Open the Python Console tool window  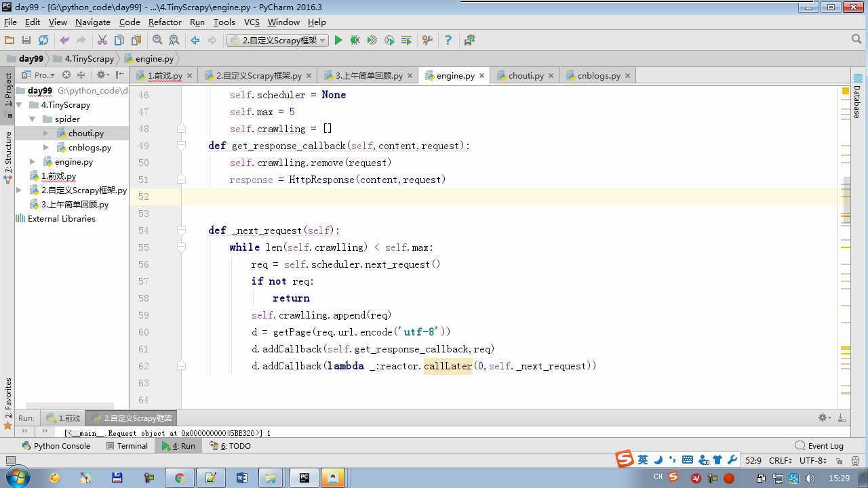tap(56, 446)
